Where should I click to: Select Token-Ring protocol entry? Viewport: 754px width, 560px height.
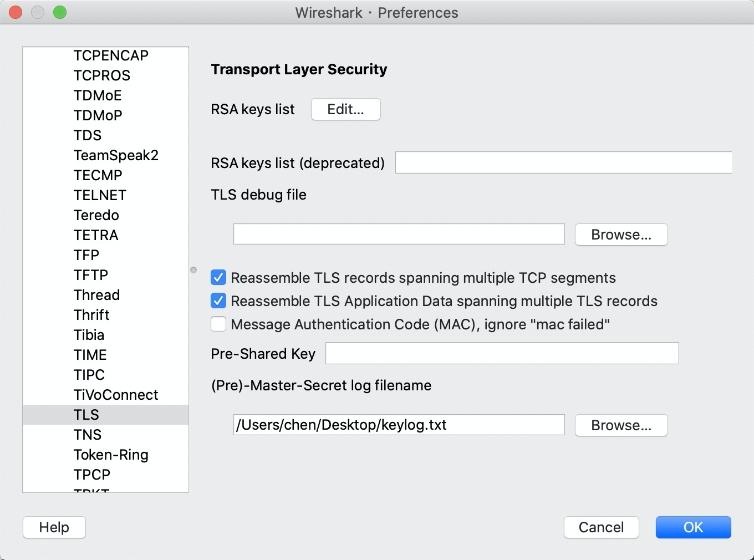click(105, 455)
